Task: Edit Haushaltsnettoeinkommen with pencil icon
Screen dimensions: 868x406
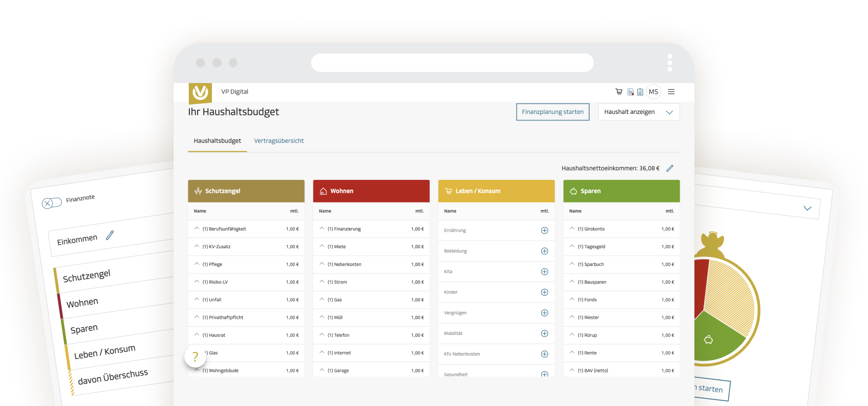Action: click(669, 168)
